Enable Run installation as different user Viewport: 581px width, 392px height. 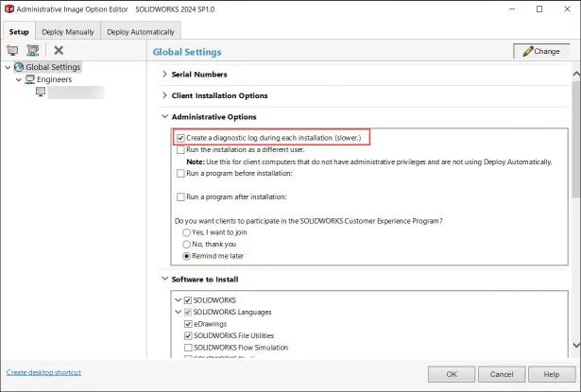click(x=181, y=150)
